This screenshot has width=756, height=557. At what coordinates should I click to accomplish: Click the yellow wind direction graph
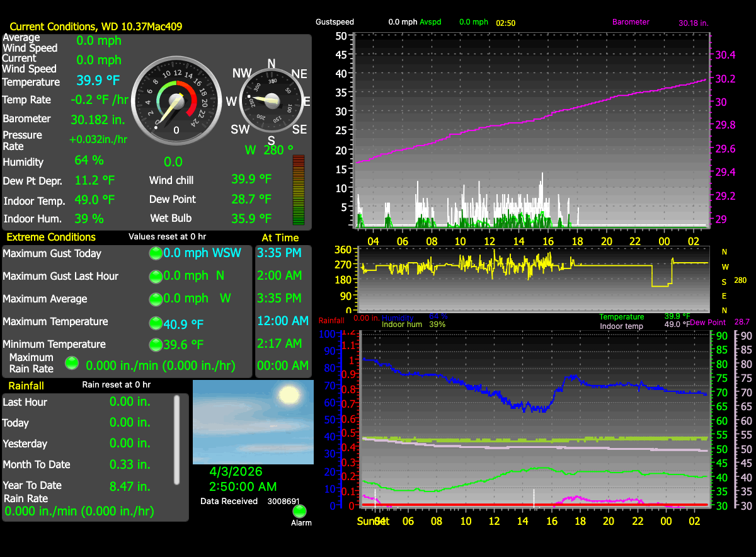coord(504,263)
